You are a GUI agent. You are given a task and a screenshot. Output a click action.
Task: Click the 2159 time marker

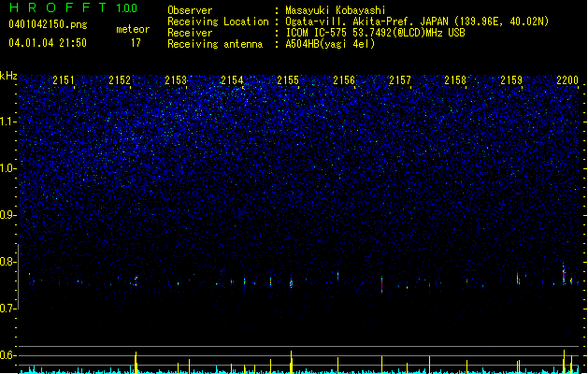point(511,80)
